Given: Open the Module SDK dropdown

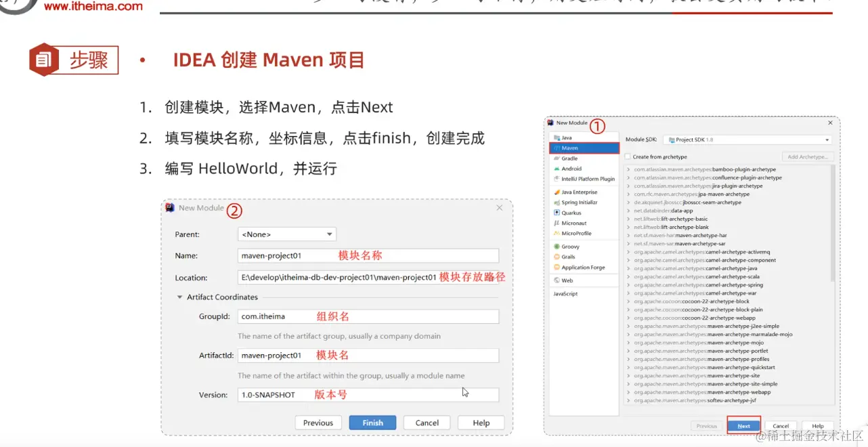Looking at the screenshot, I should pyautogui.click(x=748, y=140).
